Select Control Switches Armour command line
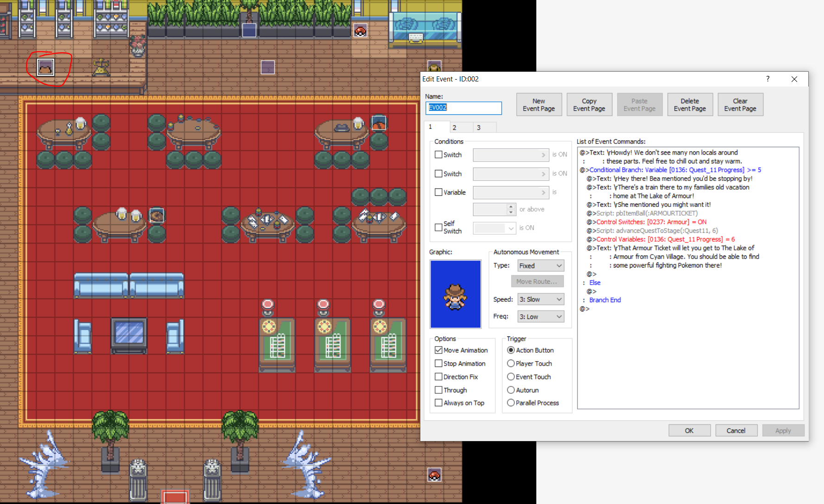 (x=647, y=222)
